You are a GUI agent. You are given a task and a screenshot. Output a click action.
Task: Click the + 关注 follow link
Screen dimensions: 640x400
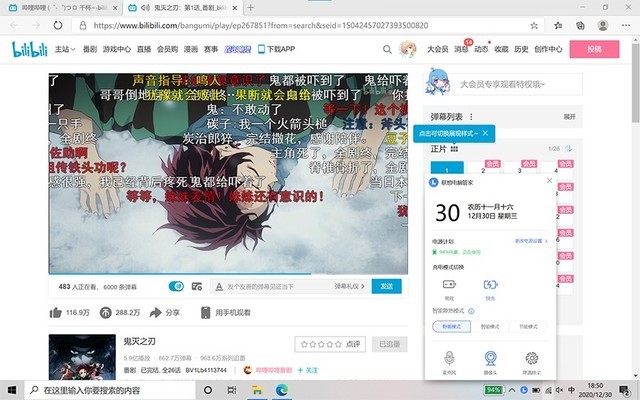tap(307, 370)
